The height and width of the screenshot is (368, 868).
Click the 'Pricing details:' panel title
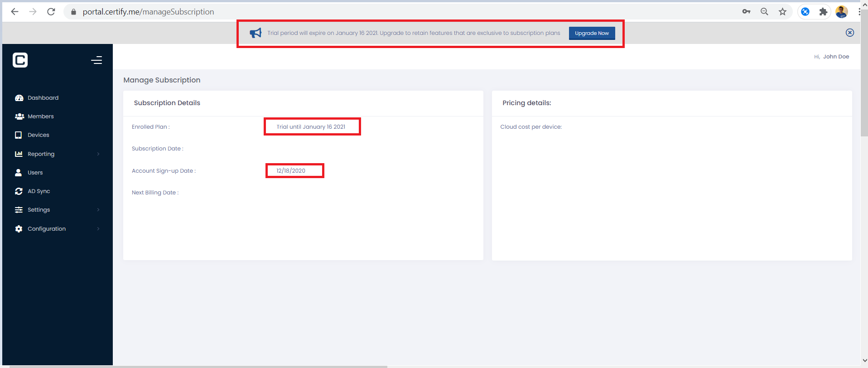pyautogui.click(x=527, y=103)
